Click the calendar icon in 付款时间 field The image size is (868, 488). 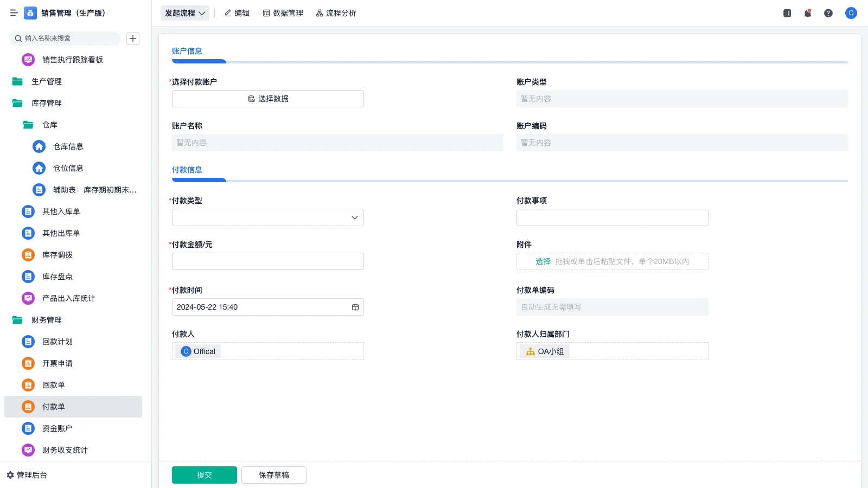pyautogui.click(x=355, y=307)
